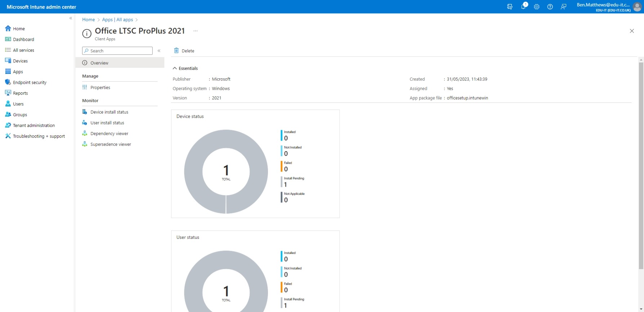Click the User status donut chart

coord(226,281)
